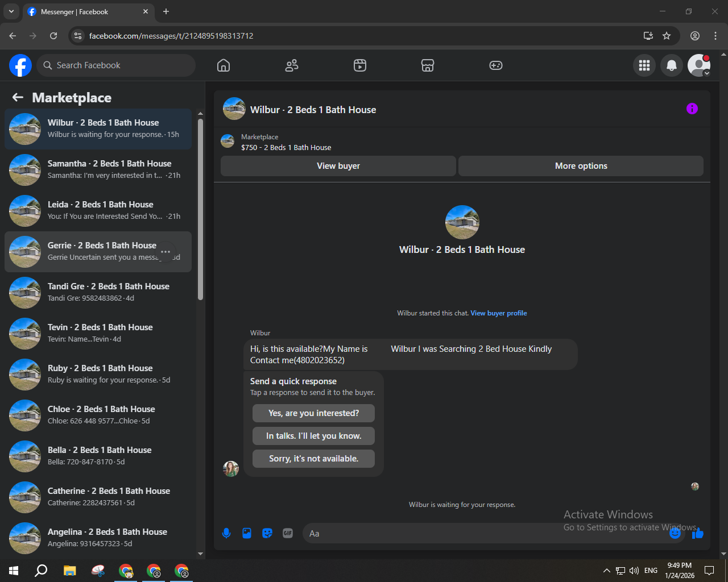Image resolution: width=728 pixels, height=582 pixels.
Task: Open Tevin conversation in chat list
Action: [98, 334]
